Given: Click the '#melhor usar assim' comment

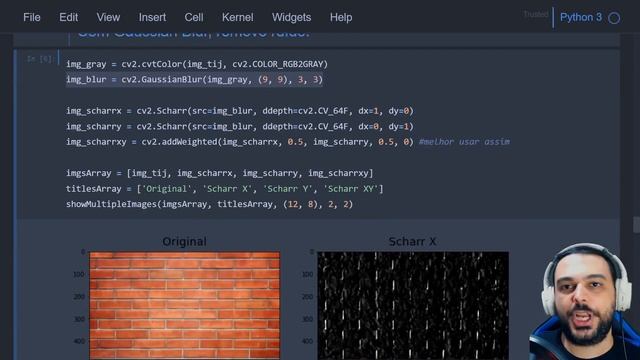Looking at the screenshot, I should click(x=464, y=142).
